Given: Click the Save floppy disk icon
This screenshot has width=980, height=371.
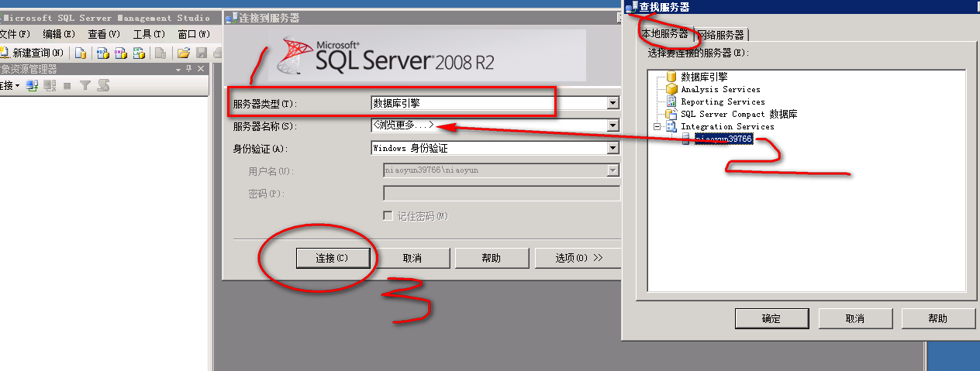Looking at the screenshot, I should pyautogui.click(x=202, y=53).
